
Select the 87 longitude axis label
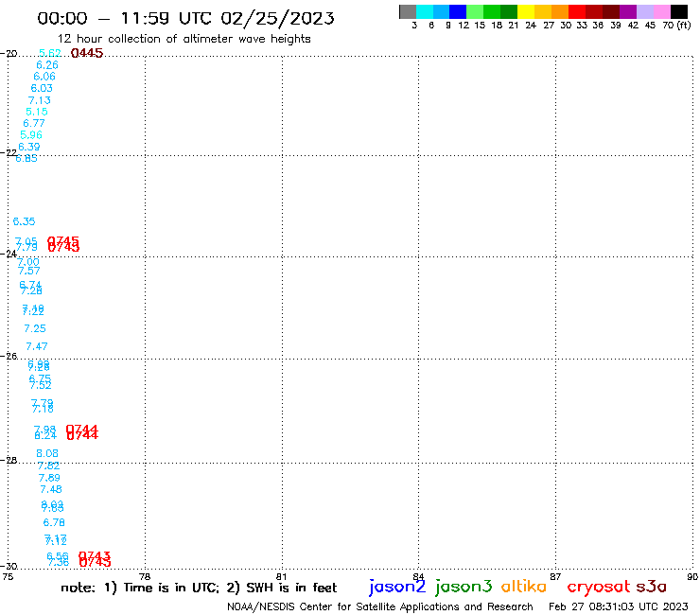pyautogui.click(x=555, y=576)
